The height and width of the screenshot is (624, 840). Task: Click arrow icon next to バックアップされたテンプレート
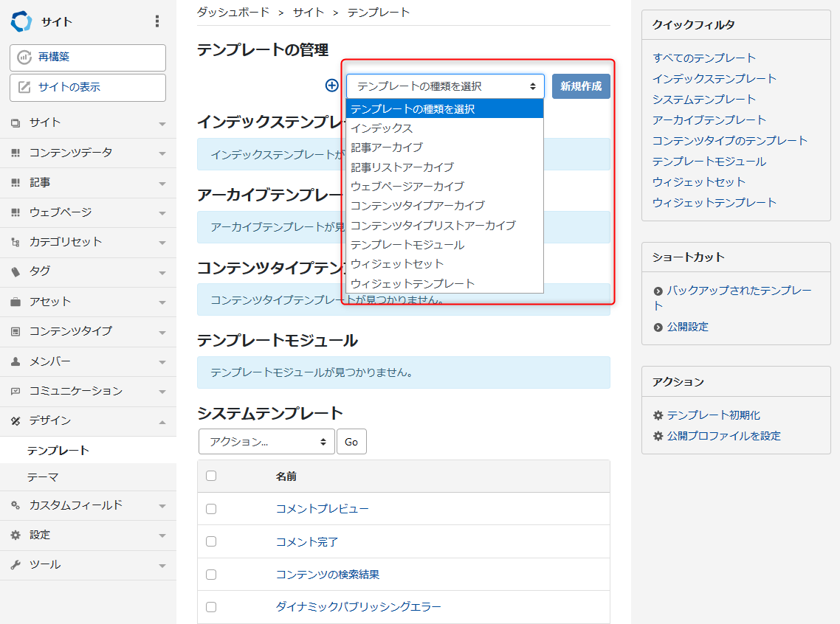point(658,291)
